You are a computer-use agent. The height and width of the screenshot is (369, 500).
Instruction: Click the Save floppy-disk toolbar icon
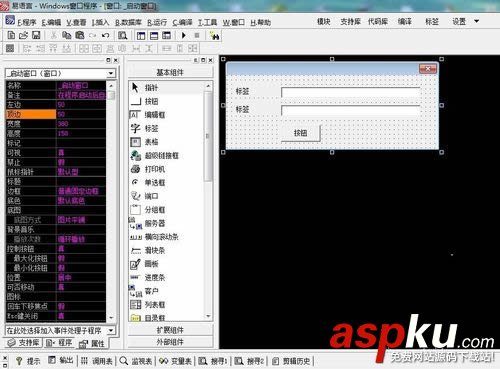(x=36, y=35)
